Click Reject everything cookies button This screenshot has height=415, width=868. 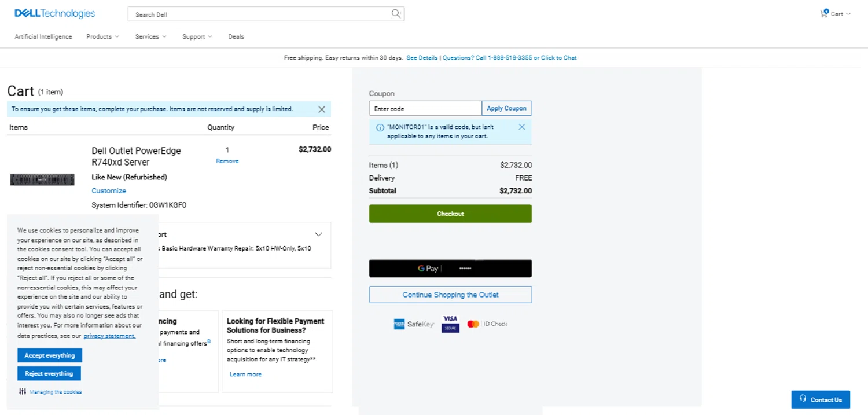click(x=49, y=373)
